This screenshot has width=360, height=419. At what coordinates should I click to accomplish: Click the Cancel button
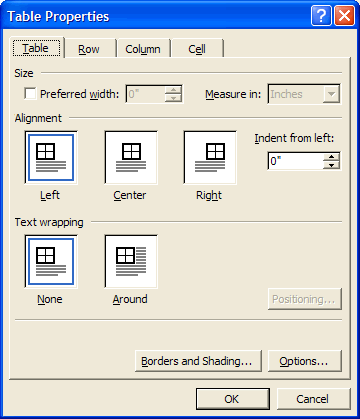[x=314, y=399]
